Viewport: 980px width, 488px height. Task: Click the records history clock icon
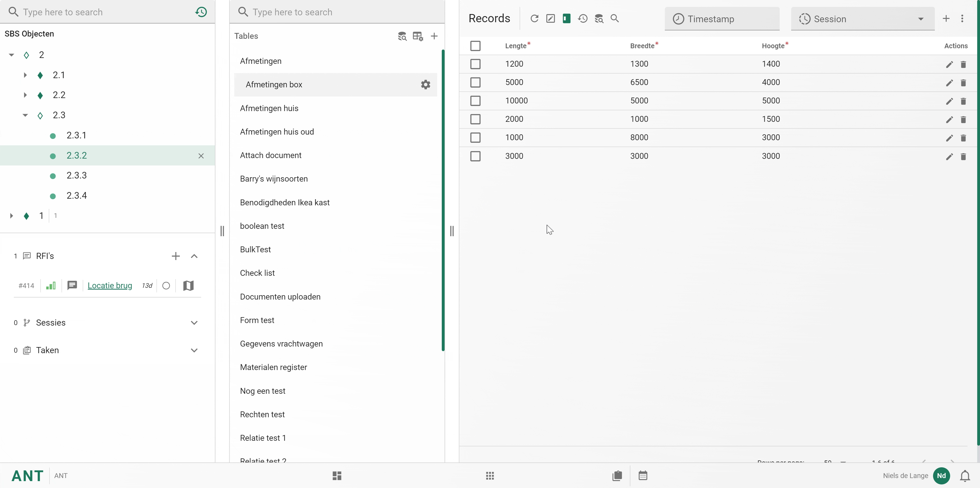click(x=582, y=18)
